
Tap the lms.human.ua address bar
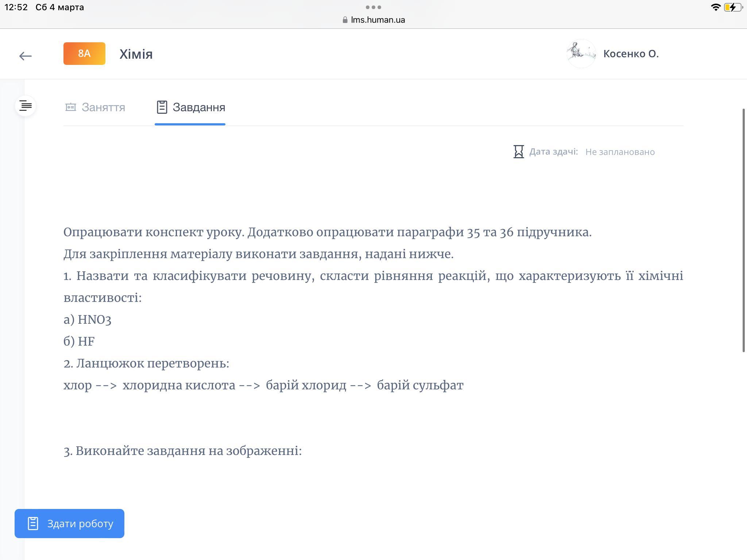click(x=378, y=20)
